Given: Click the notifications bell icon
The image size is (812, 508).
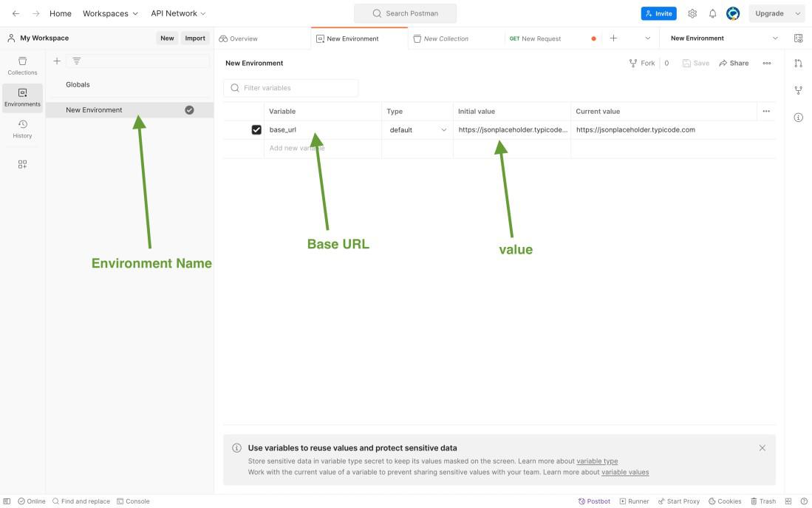Looking at the screenshot, I should point(712,13).
